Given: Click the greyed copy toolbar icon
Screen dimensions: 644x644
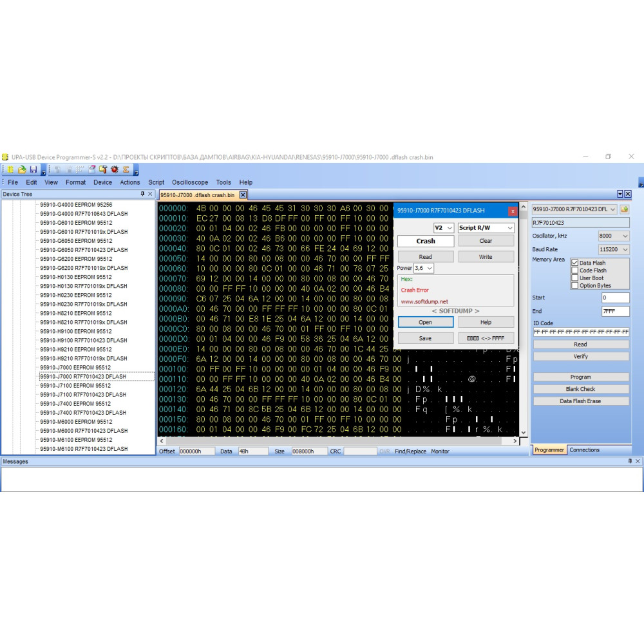Looking at the screenshot, I should click(57, 169).
